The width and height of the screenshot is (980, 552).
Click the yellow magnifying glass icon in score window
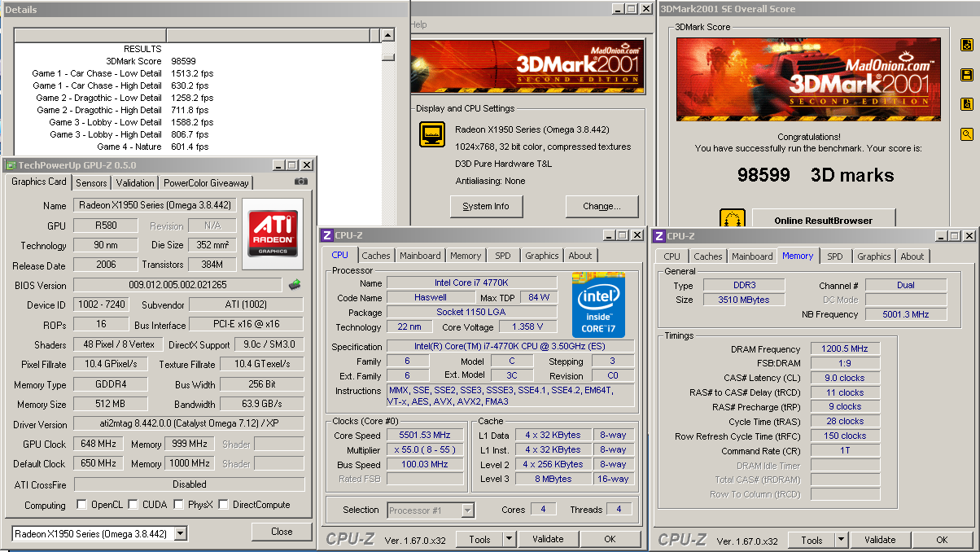point(967,134)
